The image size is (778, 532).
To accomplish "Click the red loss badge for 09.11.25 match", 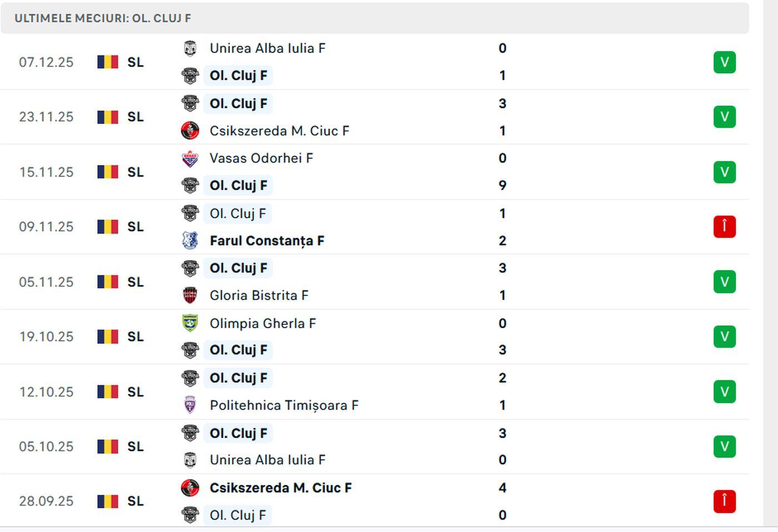I will (x=724, y=227).
